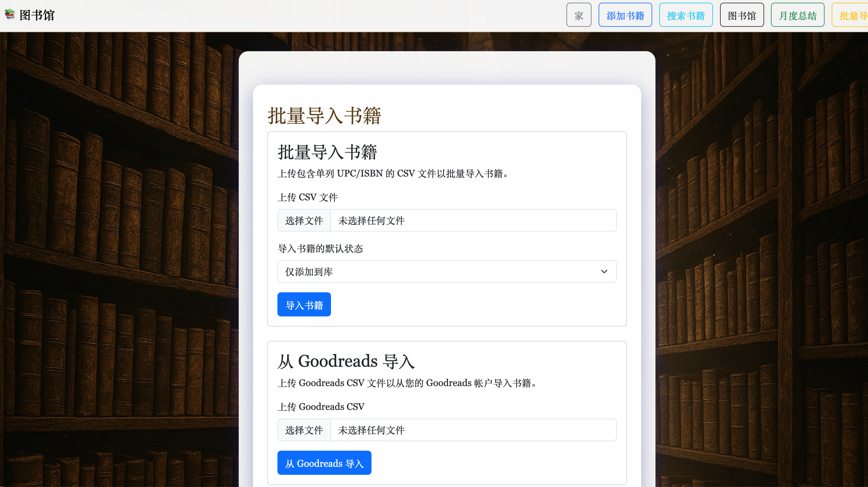868x487 pixels.
Task: Click the 上传 Goodreads CSV label
Action: coord(321,407)
